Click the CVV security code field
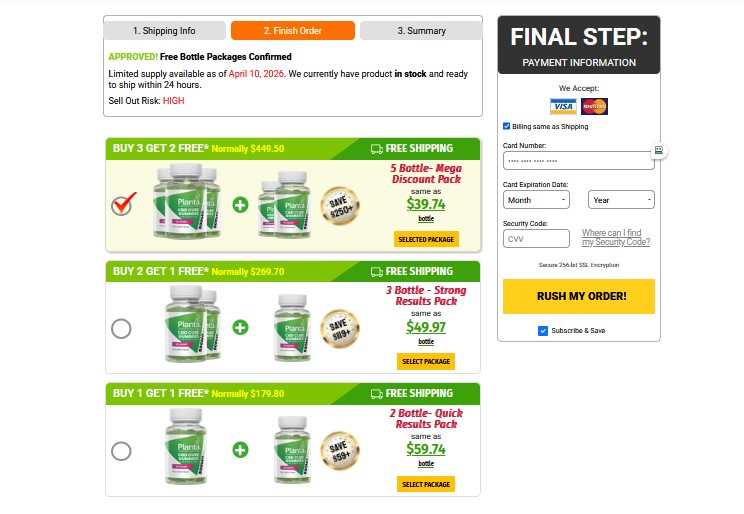Image resolution: width=744 pixels, height=514 pixels. click(x=536, y=239)
